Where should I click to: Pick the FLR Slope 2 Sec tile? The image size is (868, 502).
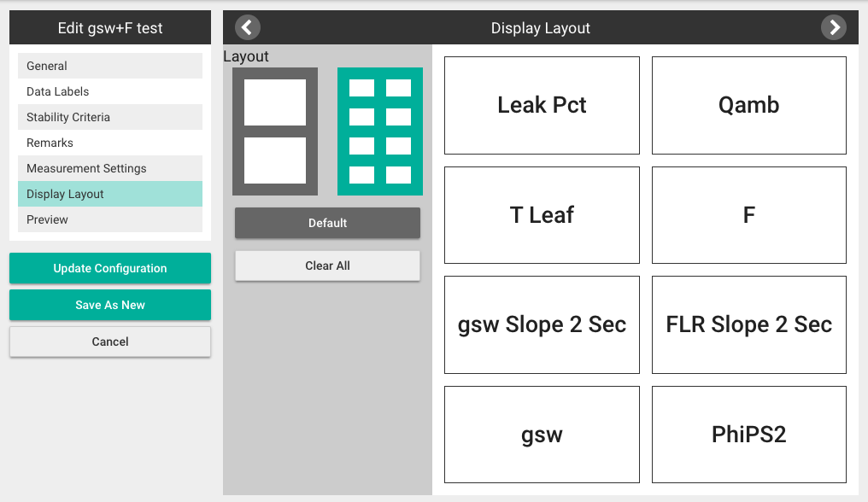pyautogui.click(x=749, y=325)
